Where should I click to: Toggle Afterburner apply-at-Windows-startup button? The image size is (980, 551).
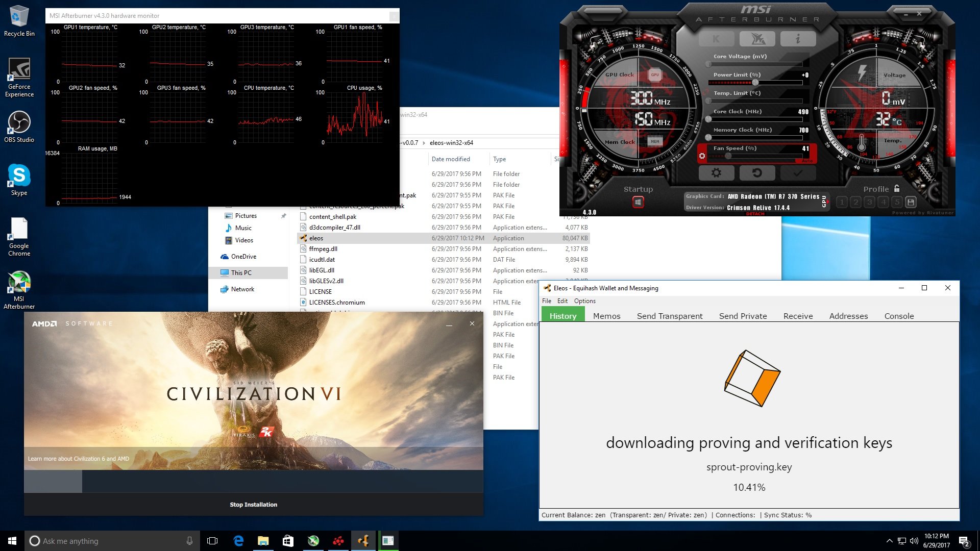point(638,203)
